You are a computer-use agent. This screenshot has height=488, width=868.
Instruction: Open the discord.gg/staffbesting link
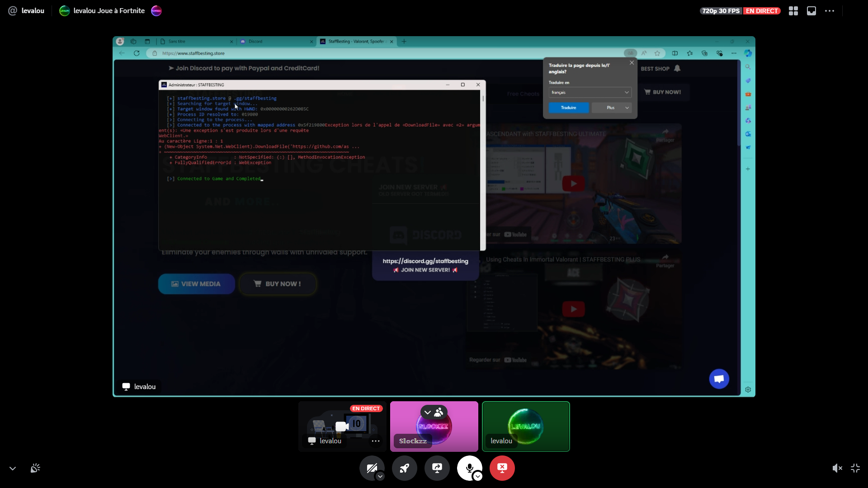[425, 261]
